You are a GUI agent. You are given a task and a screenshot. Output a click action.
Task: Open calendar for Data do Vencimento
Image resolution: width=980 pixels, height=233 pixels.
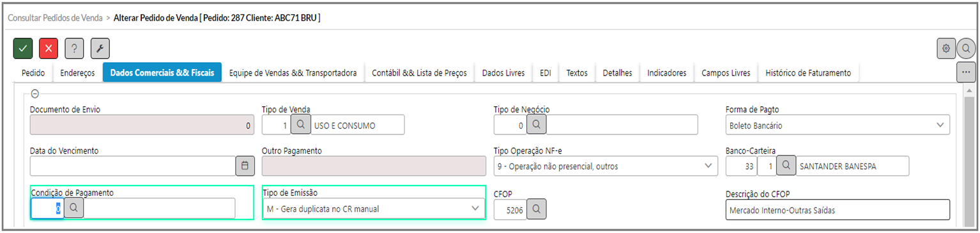[x=245, y=166]
